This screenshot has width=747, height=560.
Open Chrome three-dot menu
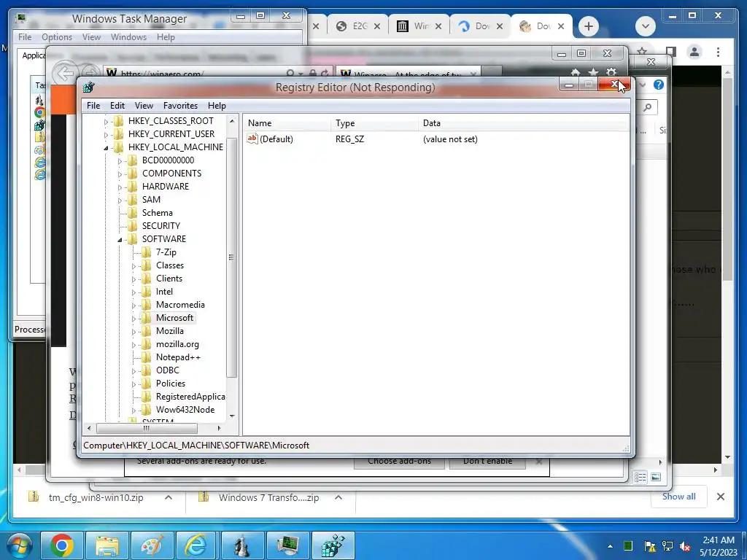coord(718,52)
